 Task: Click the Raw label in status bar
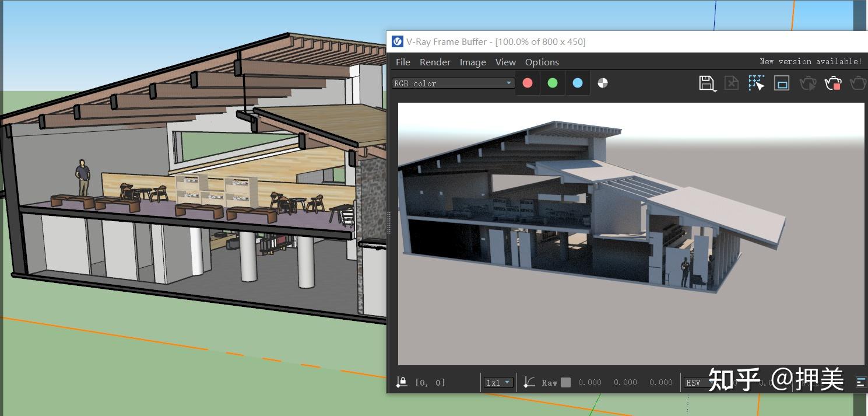[549, 383]
